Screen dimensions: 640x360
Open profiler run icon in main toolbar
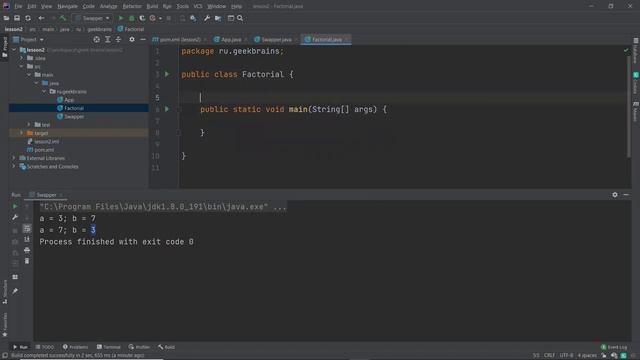pyautogui.click(x=153, y=18)
